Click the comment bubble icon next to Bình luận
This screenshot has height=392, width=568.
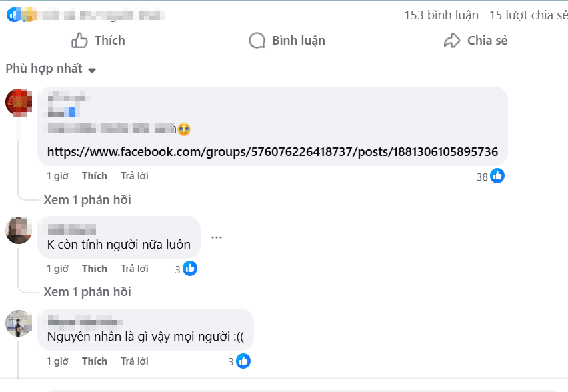257,40
